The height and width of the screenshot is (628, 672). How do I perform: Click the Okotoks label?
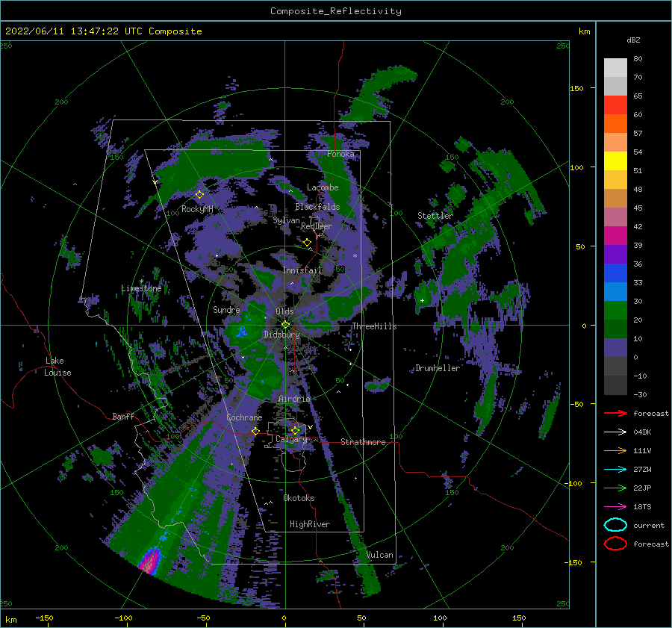299,498
